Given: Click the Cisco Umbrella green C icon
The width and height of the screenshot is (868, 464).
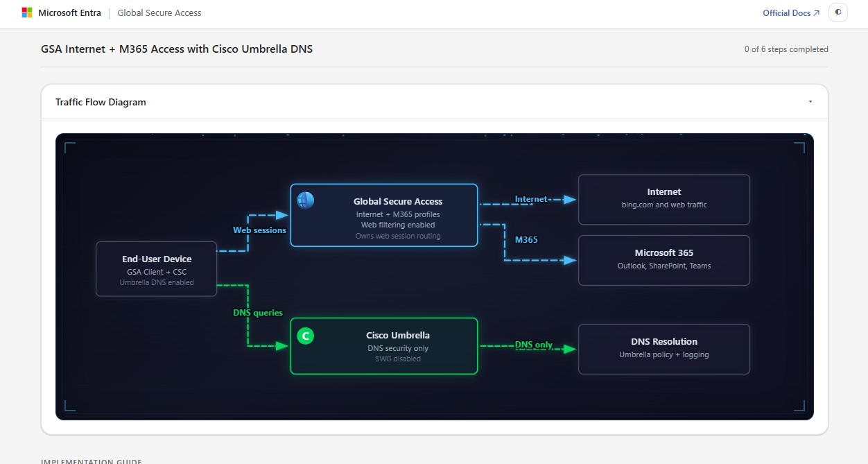Looking at the screenshot, I should [305, 336].
